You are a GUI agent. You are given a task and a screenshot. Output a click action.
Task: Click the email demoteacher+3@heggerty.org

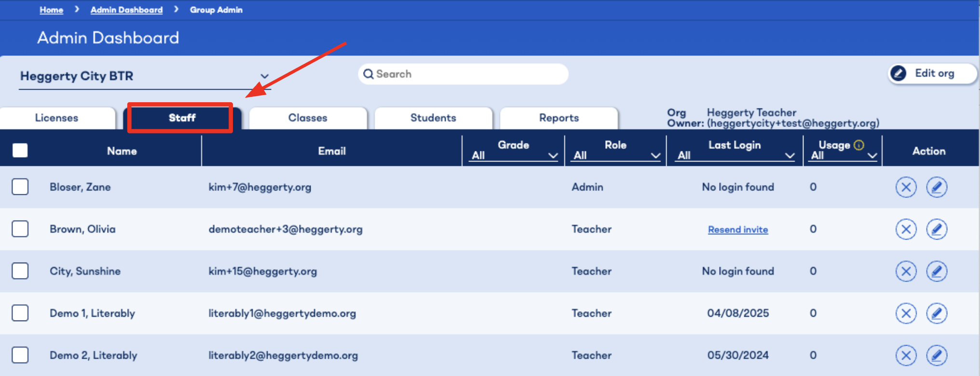[286, 229]
